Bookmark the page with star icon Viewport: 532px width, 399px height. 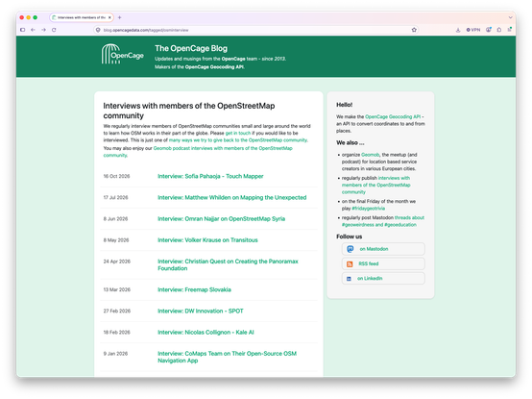tap(414, 30)
